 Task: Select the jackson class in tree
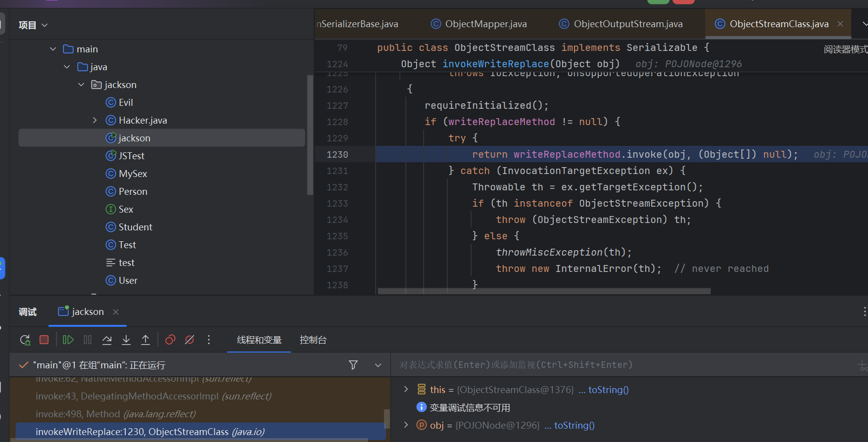[x=162, y=138]
